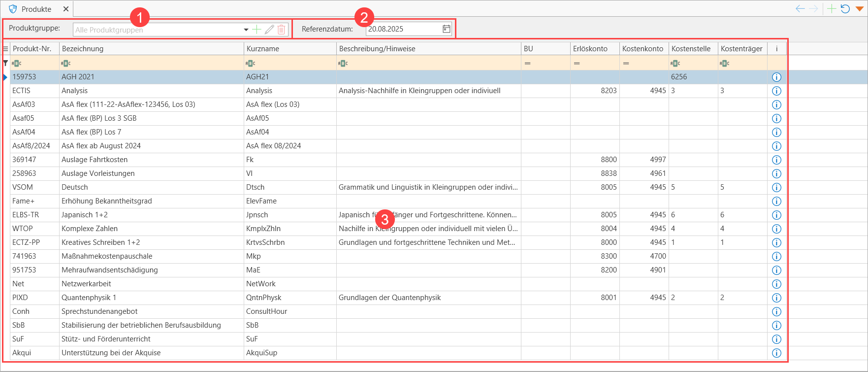Image resolution: width=868 pixels, height=372 pixels.
Task: Close the Produkte tab
Action: pyautogui.click(x=66, y=9)
